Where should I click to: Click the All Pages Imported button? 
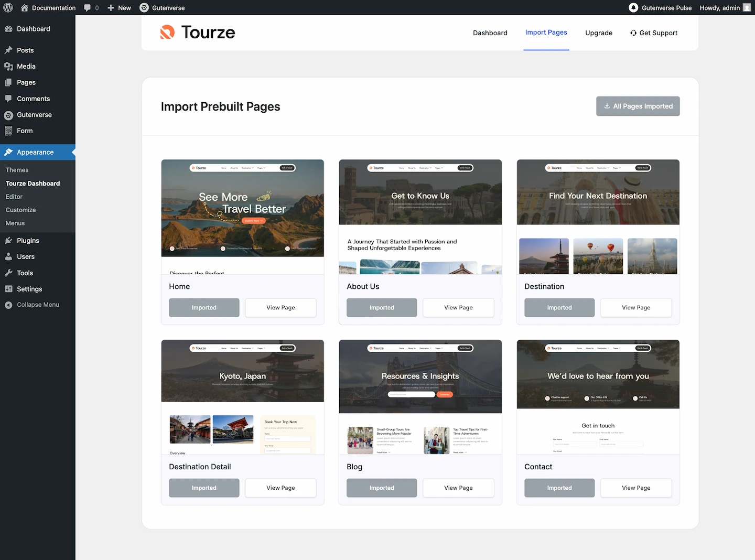point(638,106)
